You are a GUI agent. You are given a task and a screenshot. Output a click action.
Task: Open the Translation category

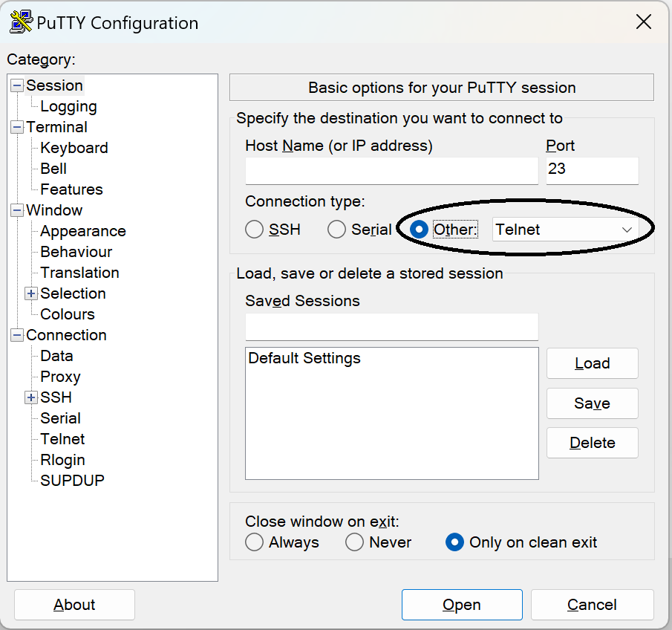coord(79,273)
